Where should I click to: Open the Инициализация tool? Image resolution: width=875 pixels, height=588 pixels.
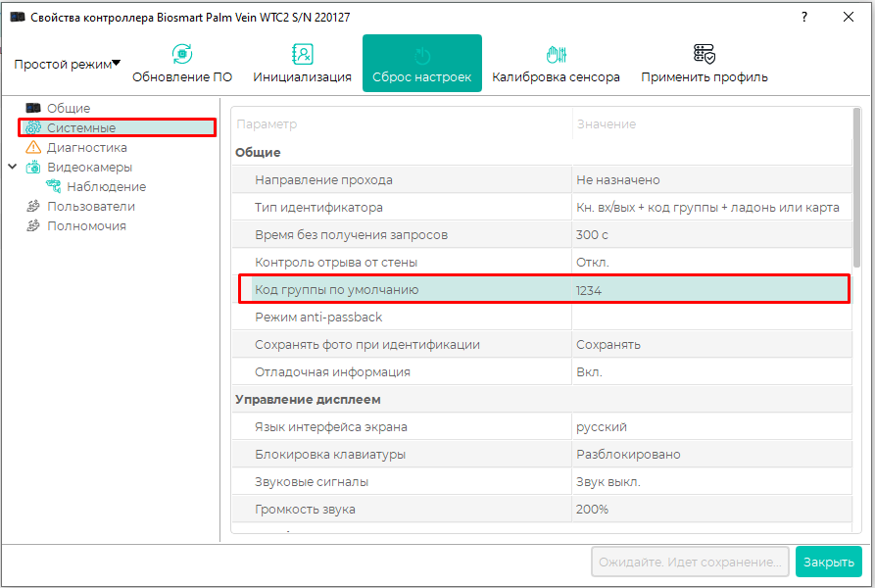pyautogui.click(x=302, y=63)
